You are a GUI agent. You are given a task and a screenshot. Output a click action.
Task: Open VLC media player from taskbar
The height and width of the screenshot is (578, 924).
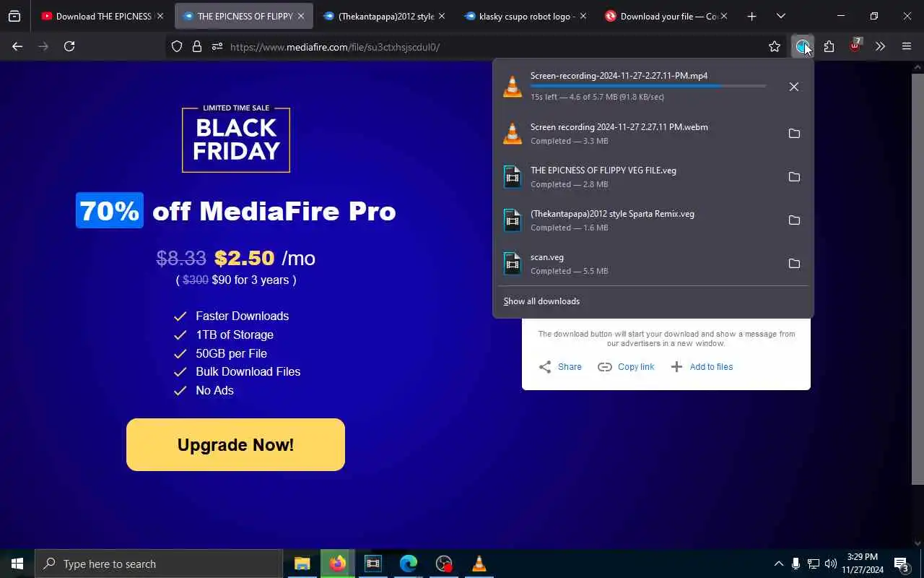(x=479, y=564)
